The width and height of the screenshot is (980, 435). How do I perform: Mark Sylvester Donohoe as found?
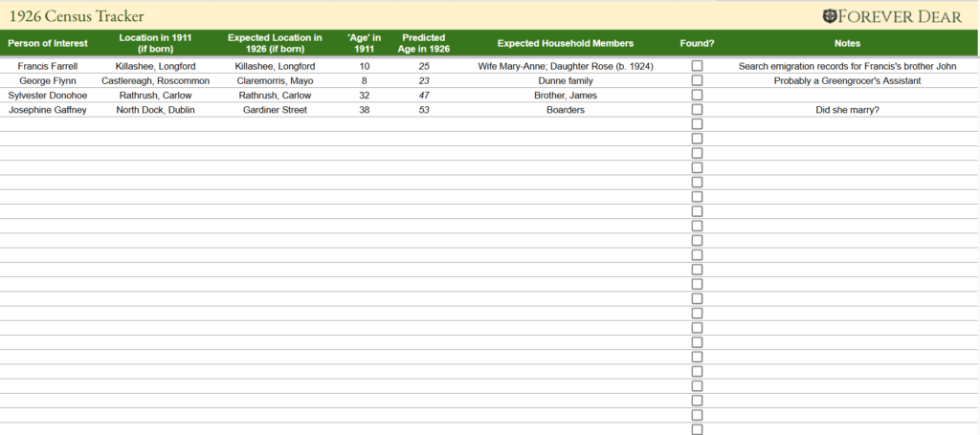(697, 96)
